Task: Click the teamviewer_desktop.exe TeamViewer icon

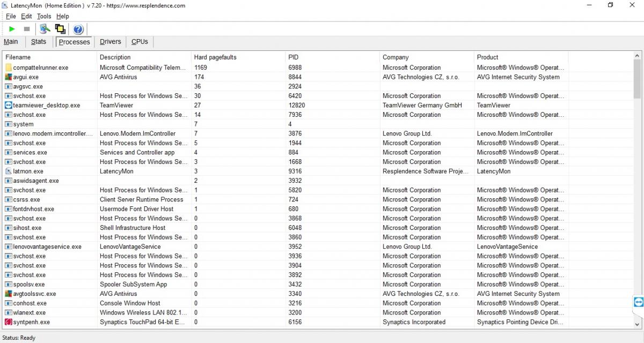Action: (x=9, y=106)
